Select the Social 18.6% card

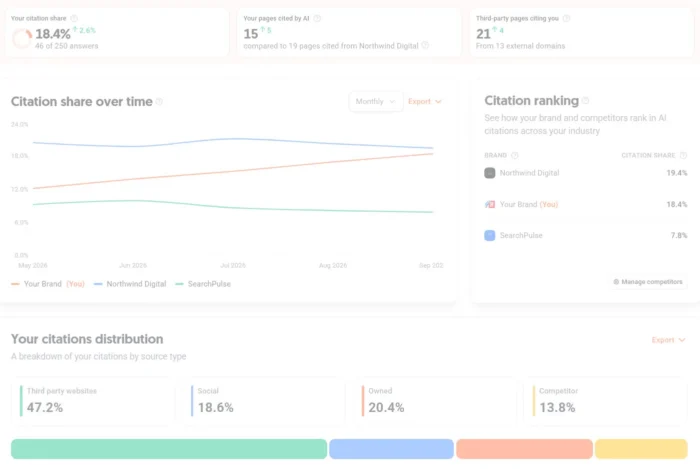(264, 401)
